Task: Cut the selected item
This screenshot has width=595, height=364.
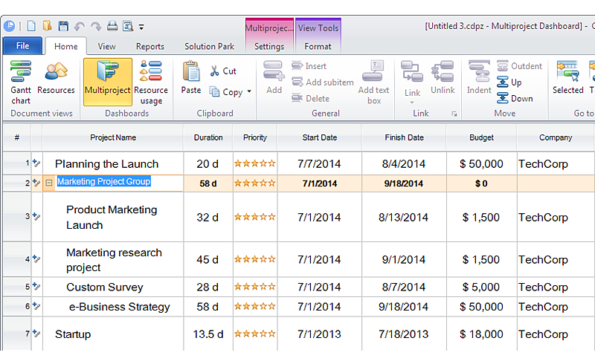Action: point(222,71)
